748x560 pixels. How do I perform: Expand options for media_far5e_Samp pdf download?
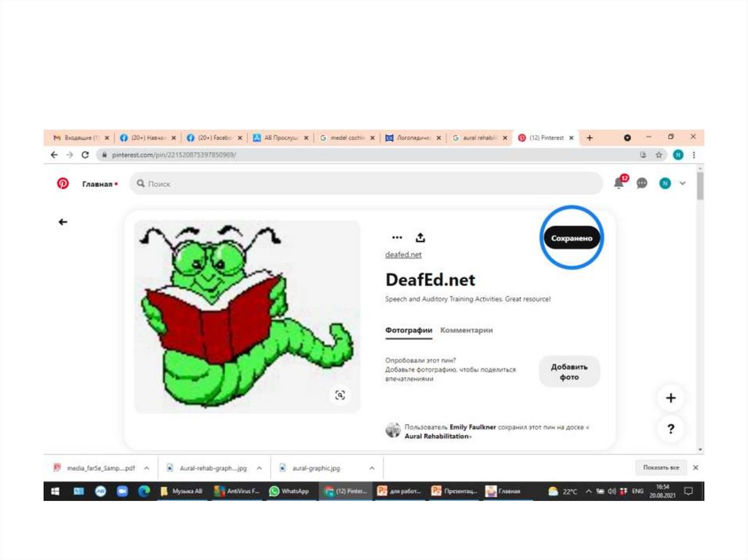[x=146, y=468]
